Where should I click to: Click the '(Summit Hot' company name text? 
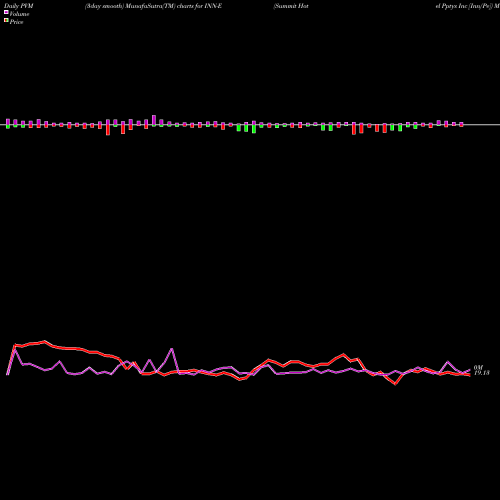pyautogui.click(x=291, y=6)
